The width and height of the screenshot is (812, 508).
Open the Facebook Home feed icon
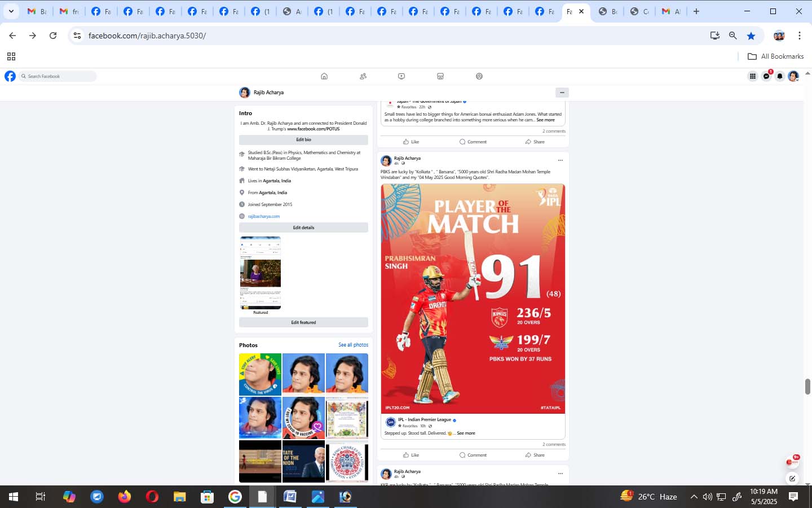(x=324, y=76)
